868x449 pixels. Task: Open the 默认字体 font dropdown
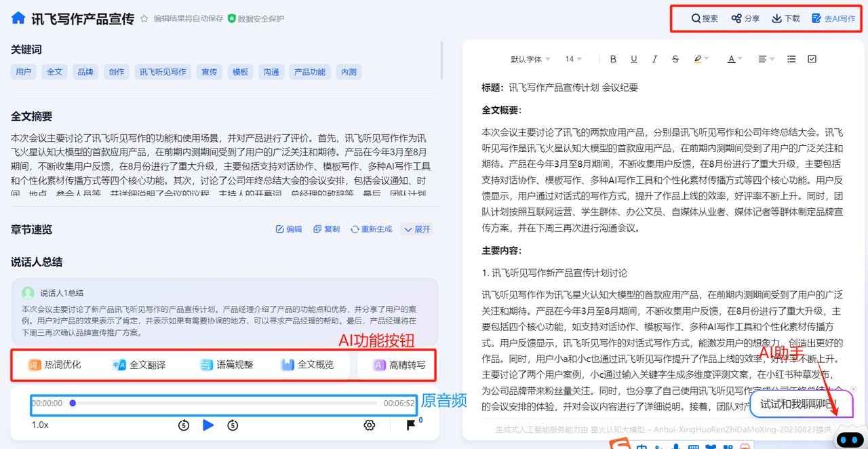pos(530,59)
